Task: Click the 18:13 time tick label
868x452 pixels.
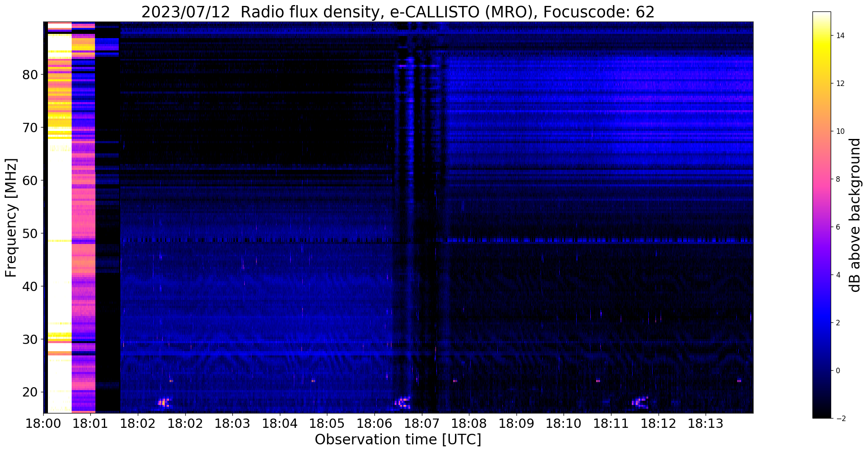Action: (706, 424)
